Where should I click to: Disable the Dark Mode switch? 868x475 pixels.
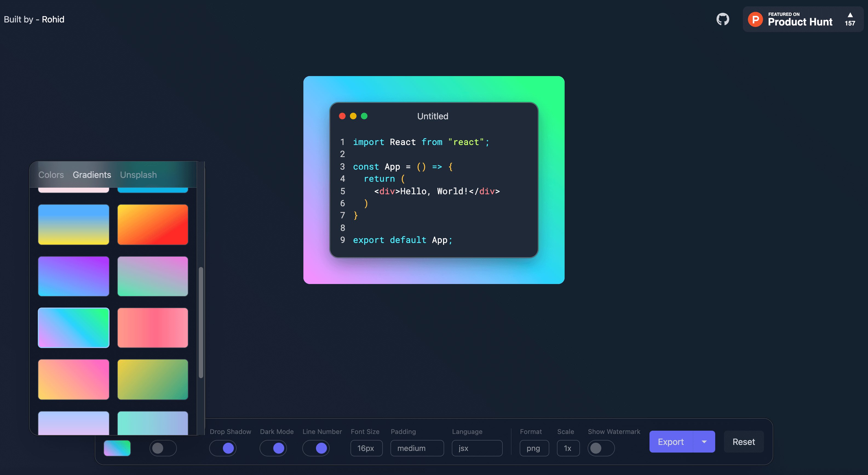(273, 448)
